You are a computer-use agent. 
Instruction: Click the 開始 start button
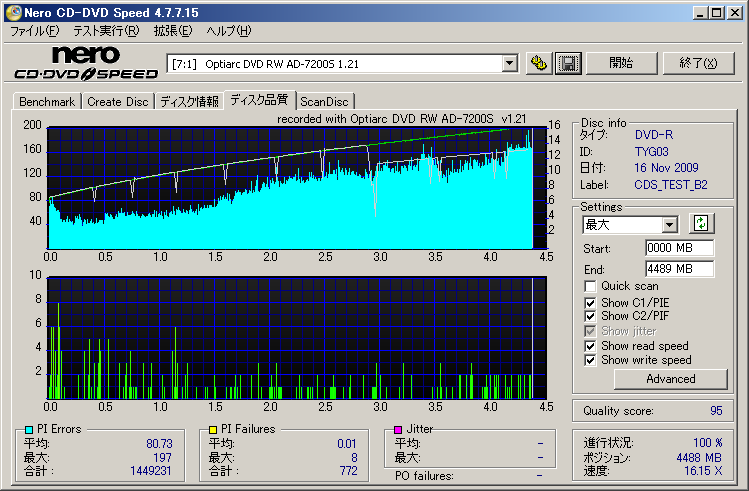(x=621, y=63)
